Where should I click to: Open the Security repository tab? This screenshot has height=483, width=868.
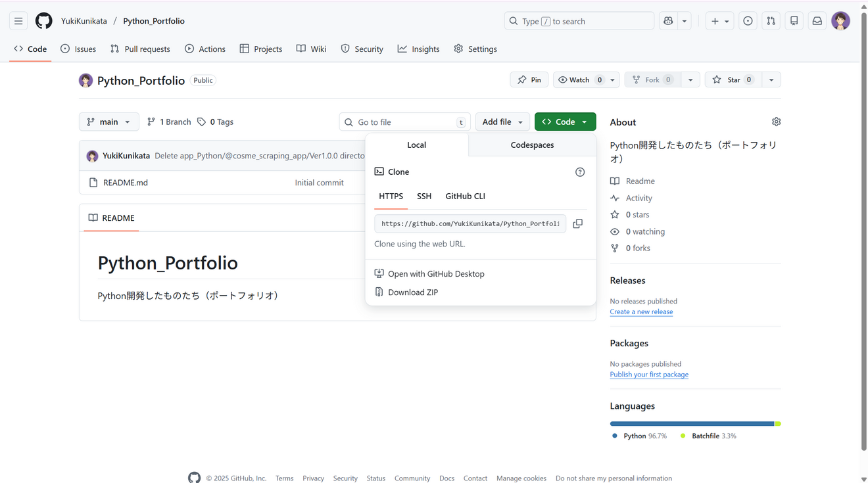click(x=362, y=49)
